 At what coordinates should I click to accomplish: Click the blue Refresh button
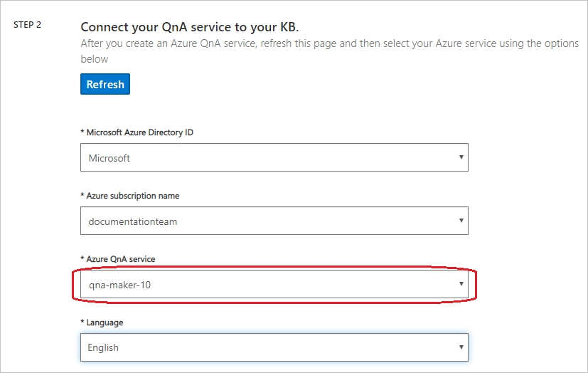tap(105, 84)
